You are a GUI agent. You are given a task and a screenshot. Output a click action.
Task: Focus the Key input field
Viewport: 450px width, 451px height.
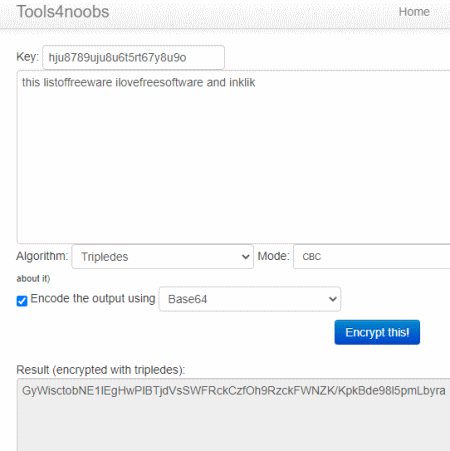133,57
